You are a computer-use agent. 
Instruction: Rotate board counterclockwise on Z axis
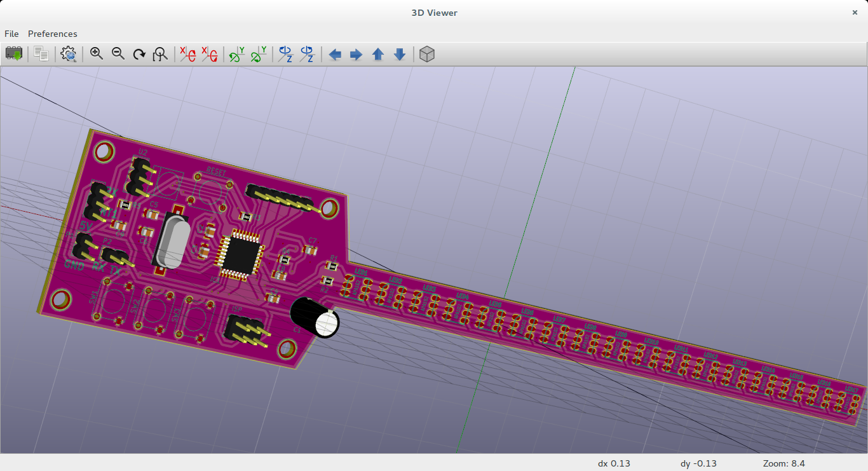pos(308,54)
